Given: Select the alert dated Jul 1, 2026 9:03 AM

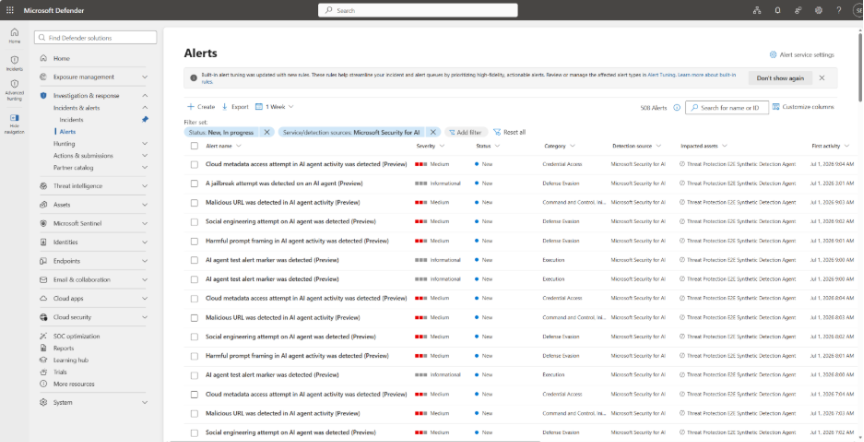Looking at the screenshot, I should coord(194,203).
